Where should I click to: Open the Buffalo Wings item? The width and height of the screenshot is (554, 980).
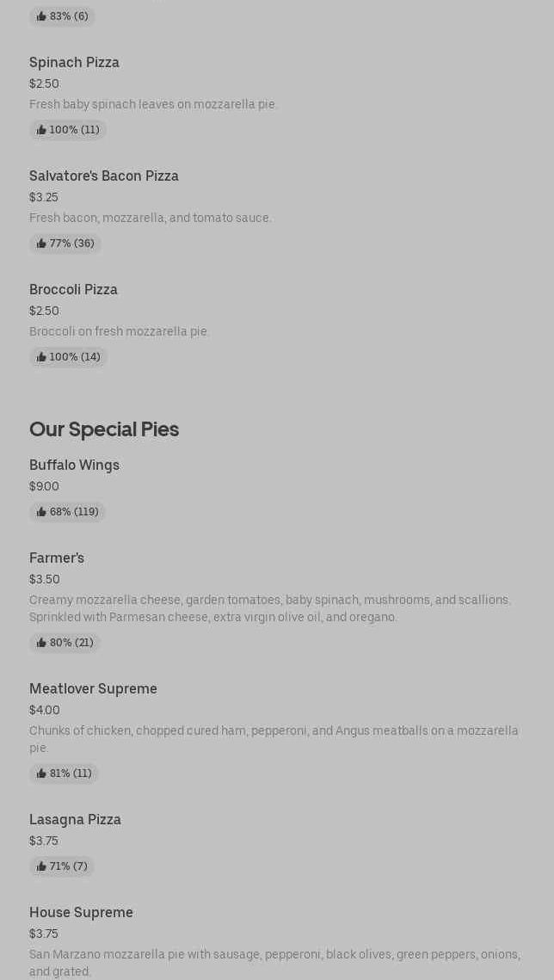click(74, 465)
